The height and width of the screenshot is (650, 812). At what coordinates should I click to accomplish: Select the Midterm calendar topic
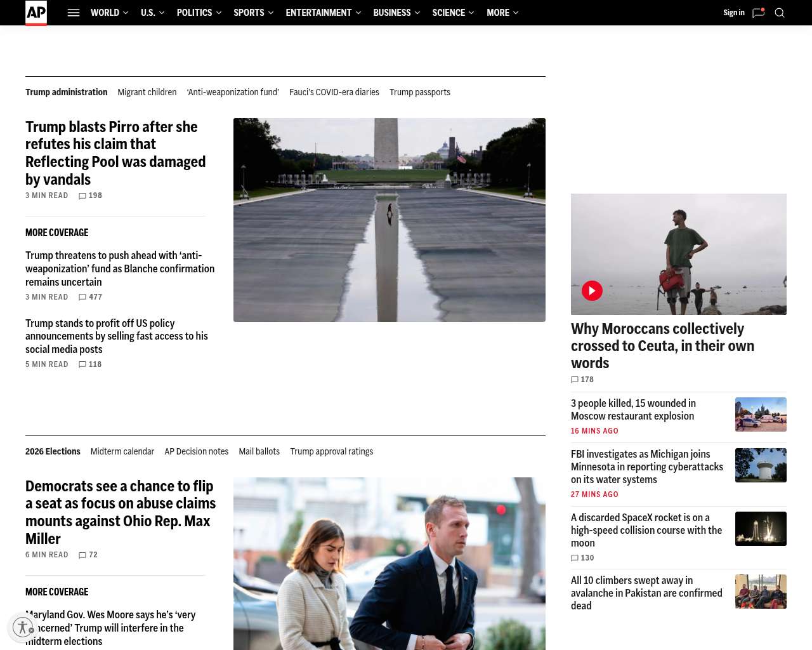point(122,451)
